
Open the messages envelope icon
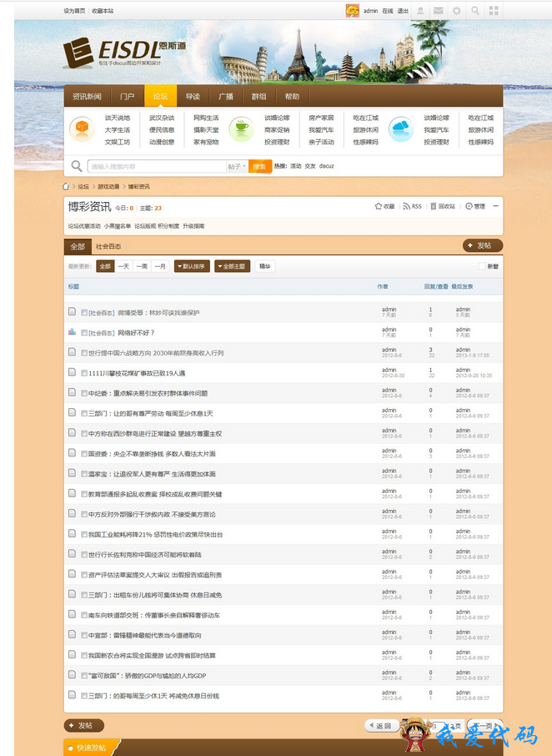click(x=439, y=11)
